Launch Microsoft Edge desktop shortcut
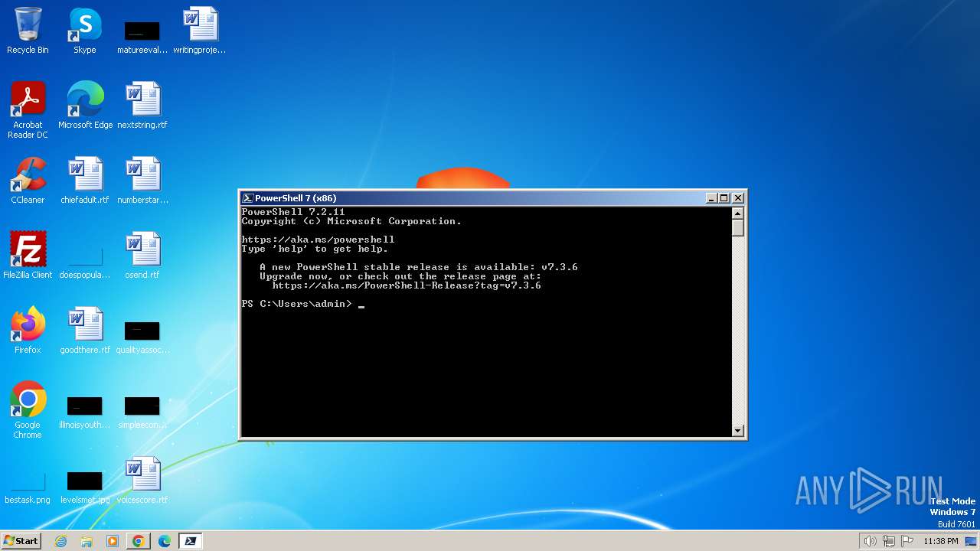 click(x=85, y=105)
